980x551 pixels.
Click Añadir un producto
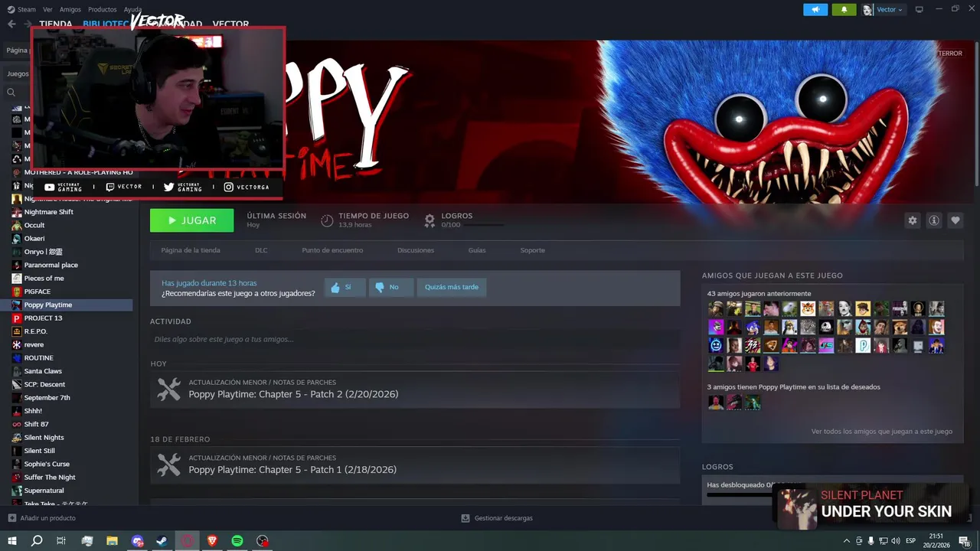click(x=41, y=518)
